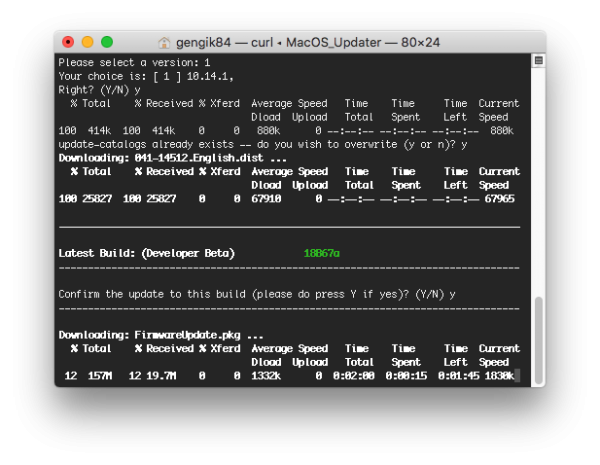Click the window title gengik84 — curl
This screenshot has height=465, width=600.
pyautogui.click(x=308, y=42)
